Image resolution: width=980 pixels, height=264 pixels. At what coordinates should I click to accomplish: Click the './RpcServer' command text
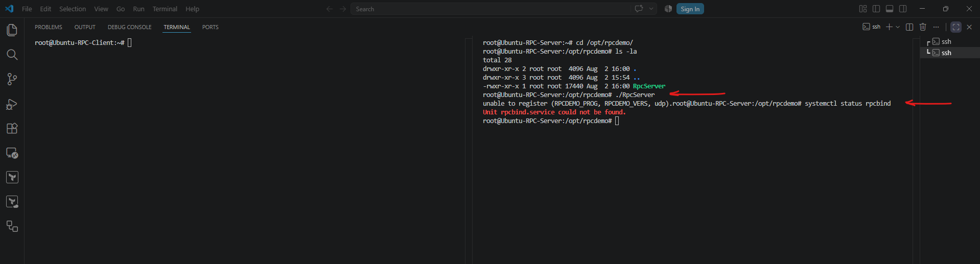(x=635, y=95)
